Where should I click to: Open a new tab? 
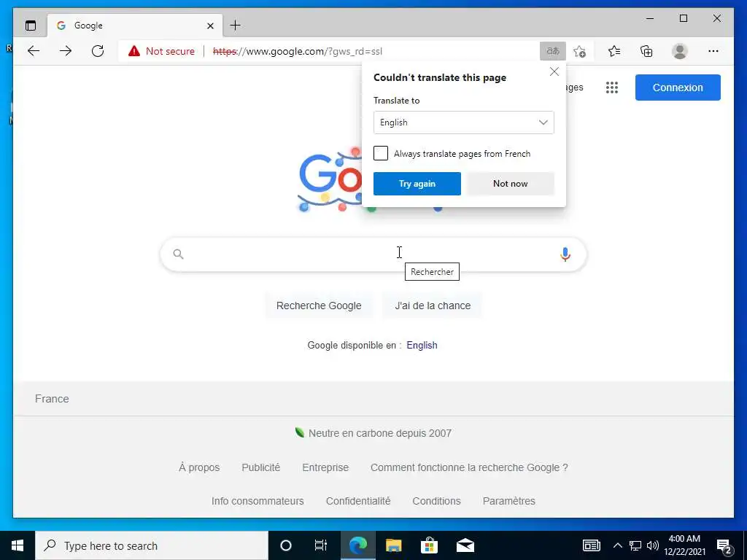pyautogui.click(x=236, y=26)
